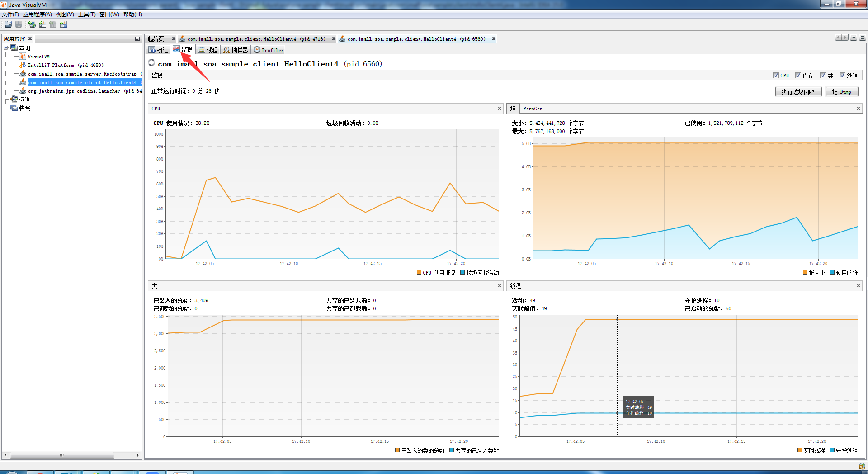Viewport: 868px width, 474px height.
Task: Switch to the 抽样器 sampler tab
Action: click(x=236, y=50)
